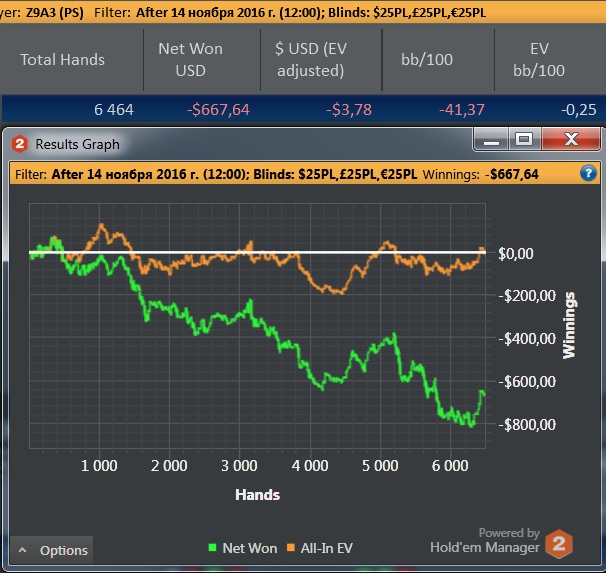Click the orange Hold'em Manager 2 badge at bottom right

coord(559,543)
